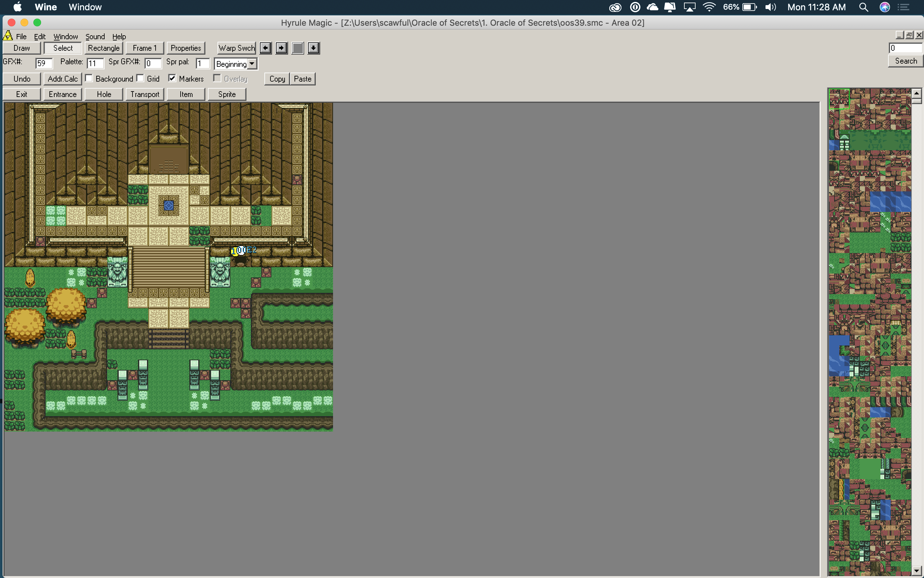Click the Search button under the tile number field
This screenshot has height=578, width=924.
pyautogui.click(x=906, y=61)
